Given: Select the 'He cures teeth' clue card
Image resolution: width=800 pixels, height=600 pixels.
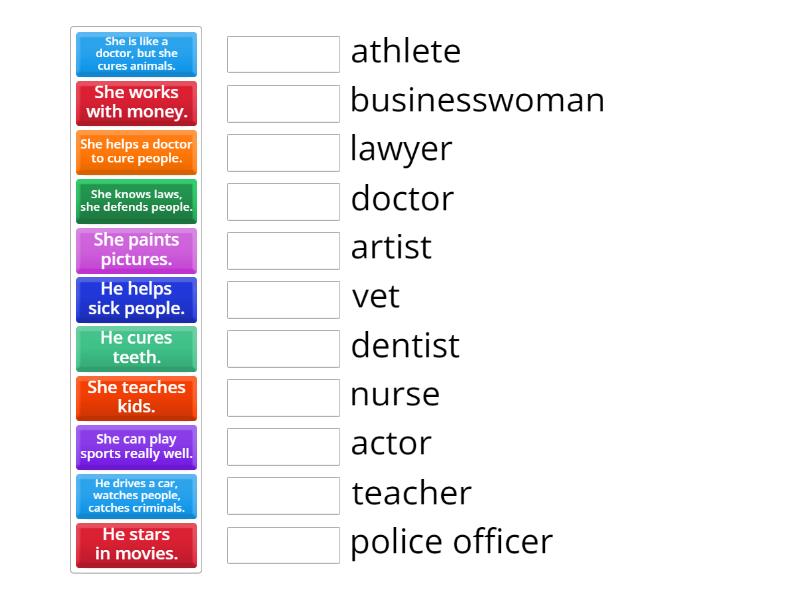Looking at the screenshot, I should click(136, 348).
